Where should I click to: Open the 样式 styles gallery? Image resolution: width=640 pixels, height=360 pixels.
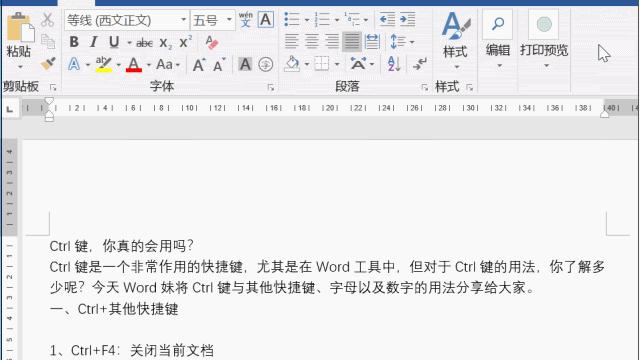pyautogui.click(x=455, y=40)
